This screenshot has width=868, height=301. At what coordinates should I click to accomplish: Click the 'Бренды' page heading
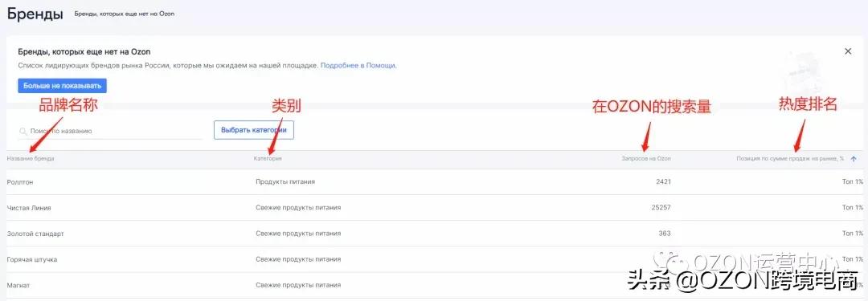pyautogui.click(x=35, y=14)
